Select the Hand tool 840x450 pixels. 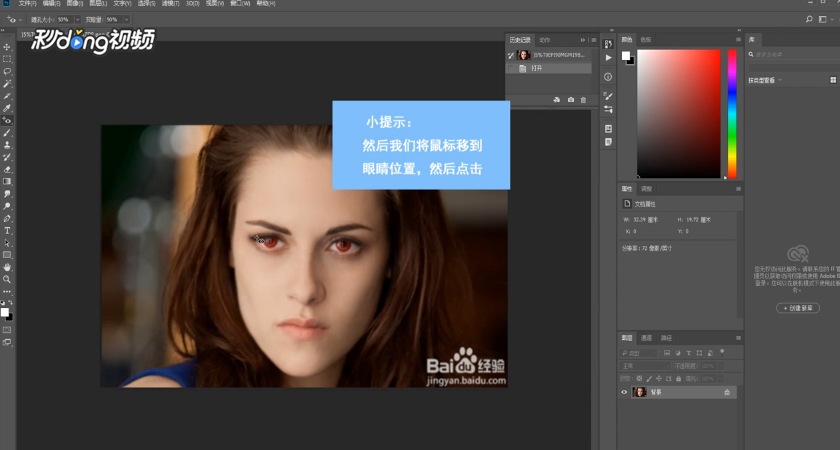point(7,267)
